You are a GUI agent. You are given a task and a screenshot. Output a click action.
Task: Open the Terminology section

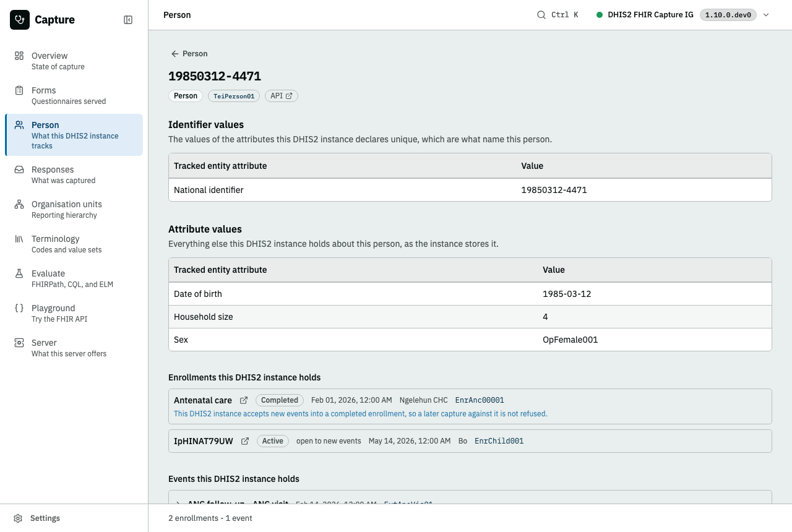point(74,244)
